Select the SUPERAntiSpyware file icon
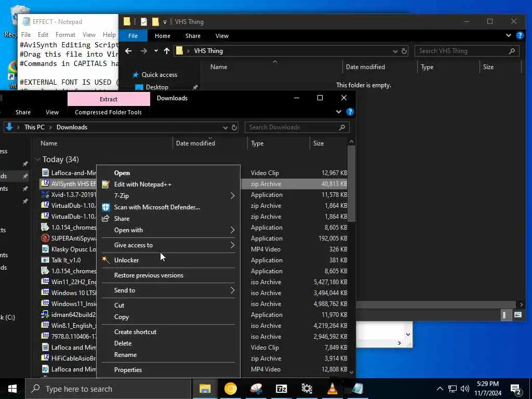Screen dimensions: 532x399 click(x=45, y=238)
